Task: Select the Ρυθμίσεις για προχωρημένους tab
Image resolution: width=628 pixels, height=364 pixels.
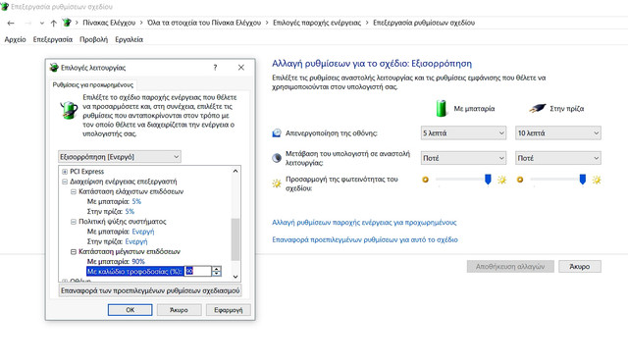Action: [93, 85]
